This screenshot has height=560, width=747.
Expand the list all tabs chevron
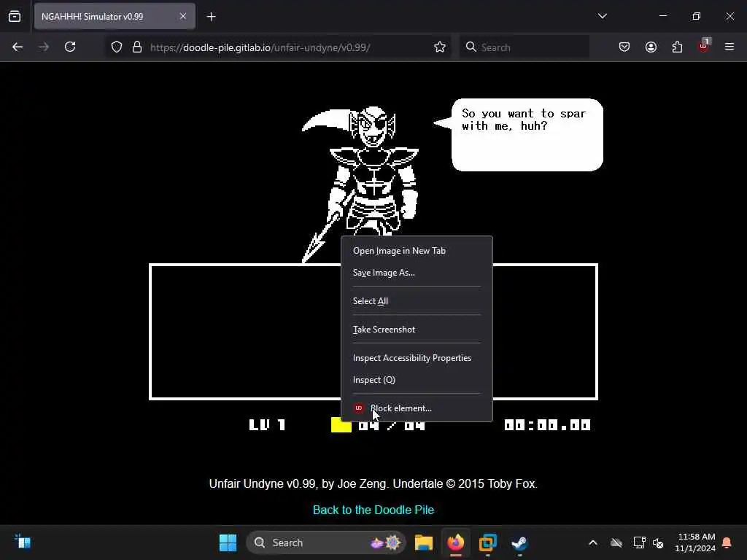[x=602, y=16]
